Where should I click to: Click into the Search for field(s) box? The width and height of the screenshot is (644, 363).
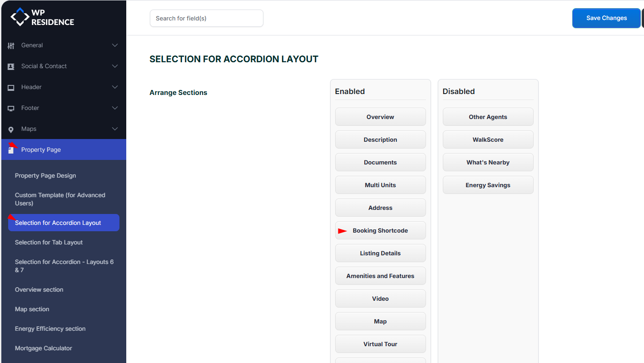(206, 18)
